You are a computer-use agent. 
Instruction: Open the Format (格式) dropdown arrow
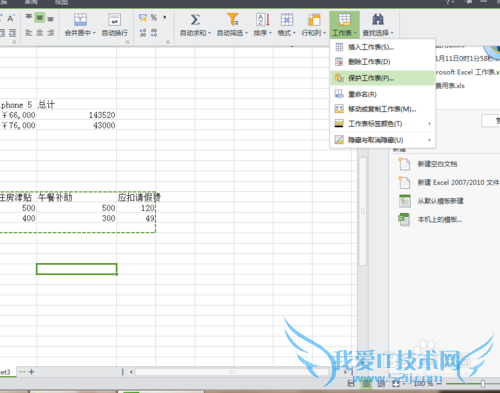pyautogui.click(x=294, y=33)
